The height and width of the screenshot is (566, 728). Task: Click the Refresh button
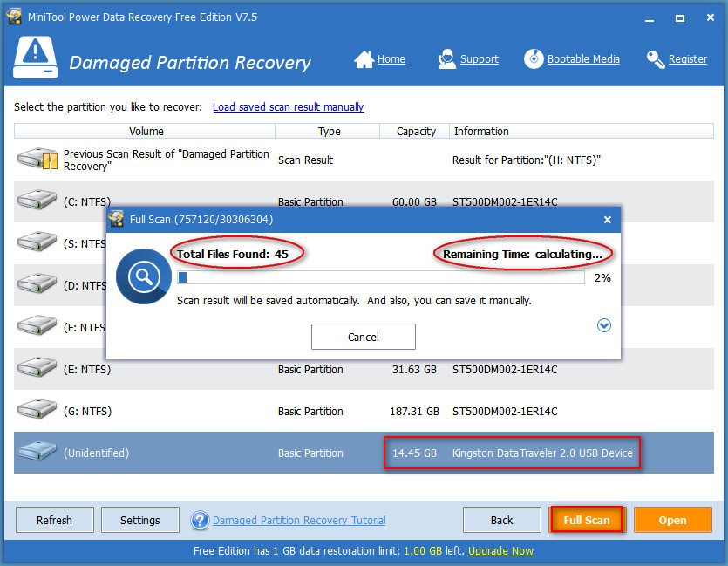pyautogui.click(x=54, y=520)
